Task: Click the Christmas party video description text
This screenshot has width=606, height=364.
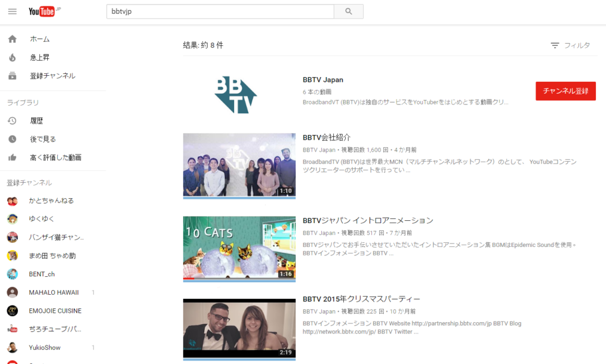Action: click(412, 327)
